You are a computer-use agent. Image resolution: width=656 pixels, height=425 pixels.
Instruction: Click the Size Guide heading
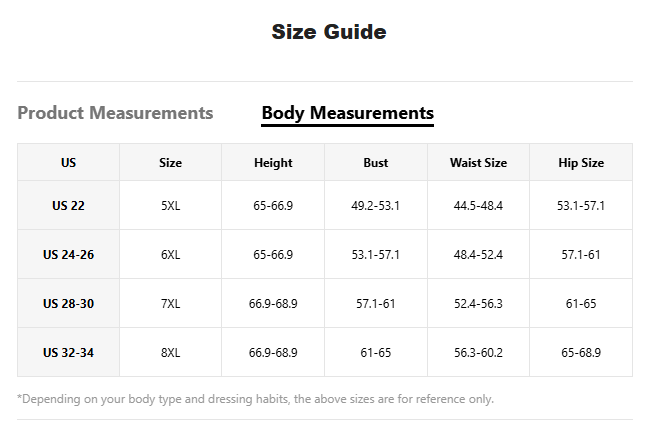[328, 32]
